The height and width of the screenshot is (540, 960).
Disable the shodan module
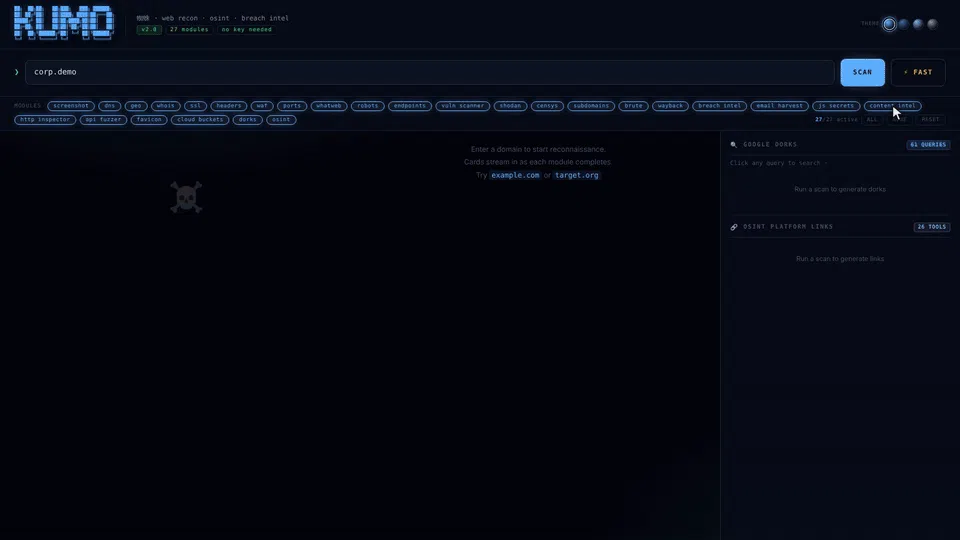(510, 106)
